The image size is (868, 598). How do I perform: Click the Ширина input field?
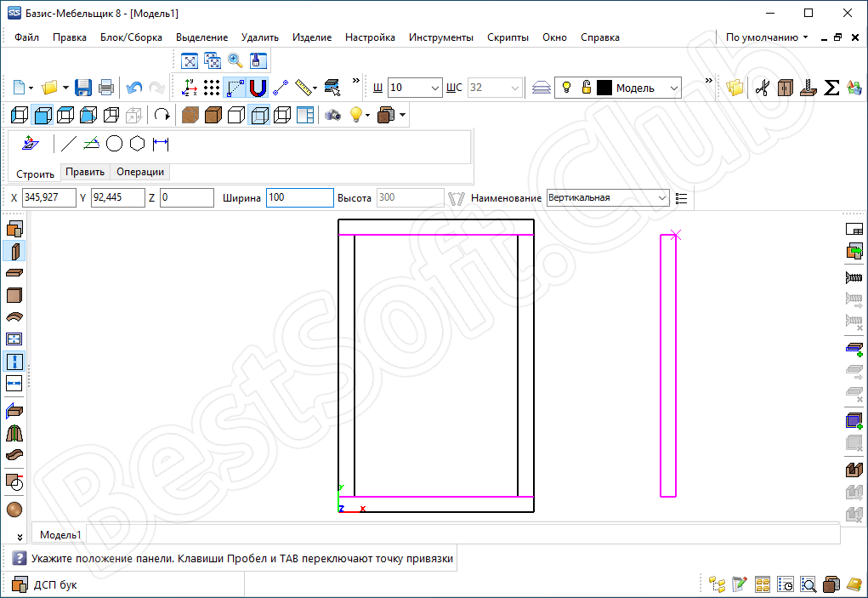(x=299, y=198)
